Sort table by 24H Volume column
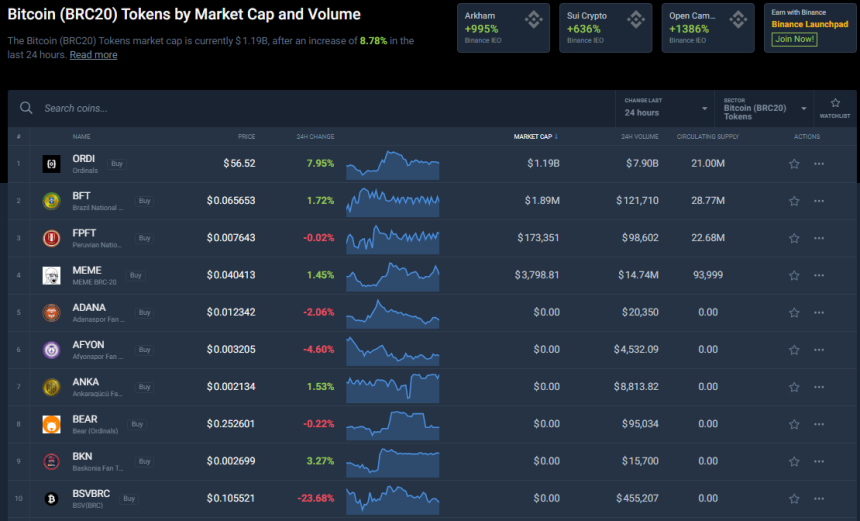860x521 pixels. pos(639,136)
